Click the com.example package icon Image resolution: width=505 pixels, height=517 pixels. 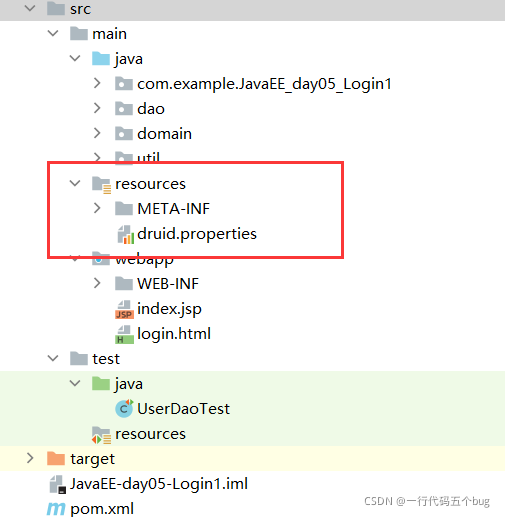click(124, 83)
